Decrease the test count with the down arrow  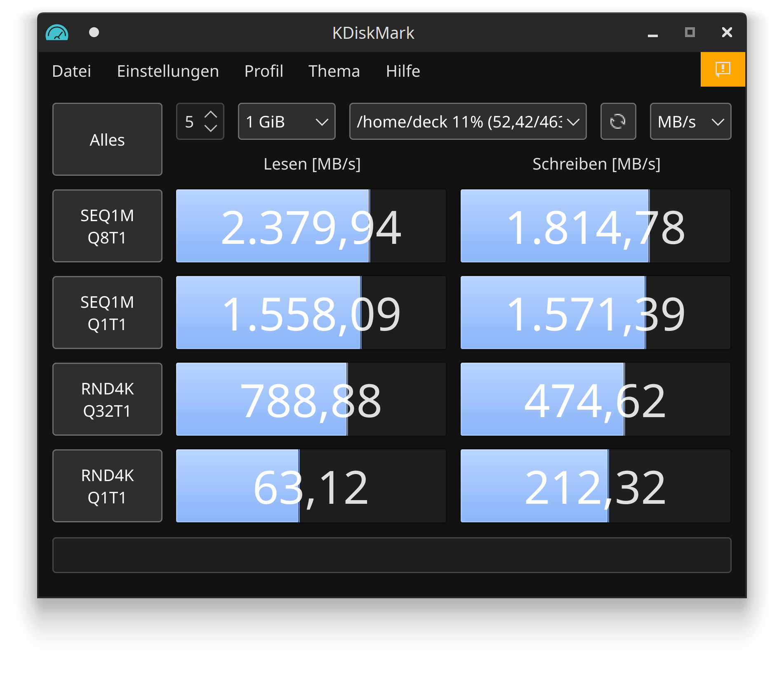point(211,129)
